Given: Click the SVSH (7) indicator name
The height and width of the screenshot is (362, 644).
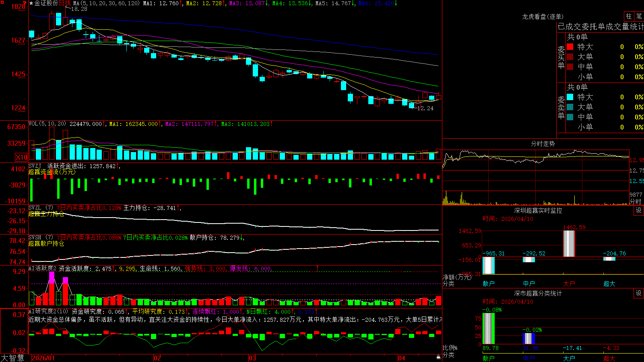Looking at the screenshot, I should [x=41, y=238].
